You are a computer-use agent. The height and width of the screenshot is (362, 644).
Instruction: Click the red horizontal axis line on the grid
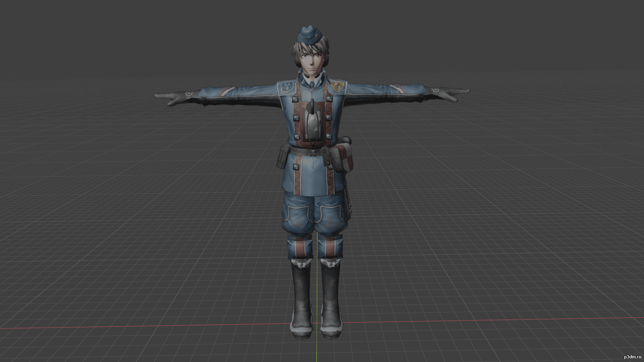[x=134, y=326]
